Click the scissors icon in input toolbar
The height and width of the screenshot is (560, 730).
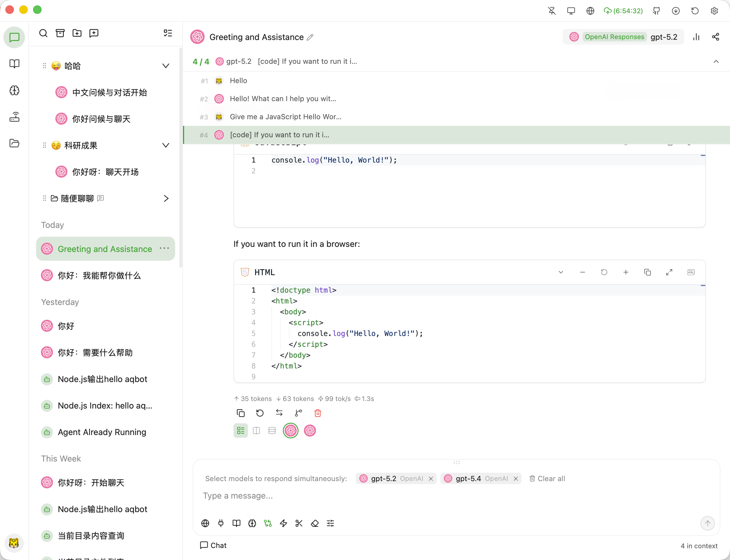299,523
